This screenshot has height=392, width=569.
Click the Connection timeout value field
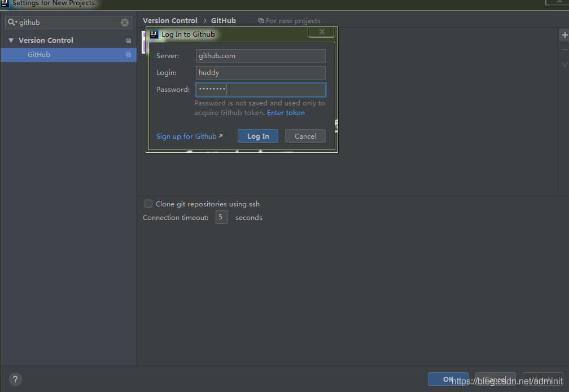222,217
